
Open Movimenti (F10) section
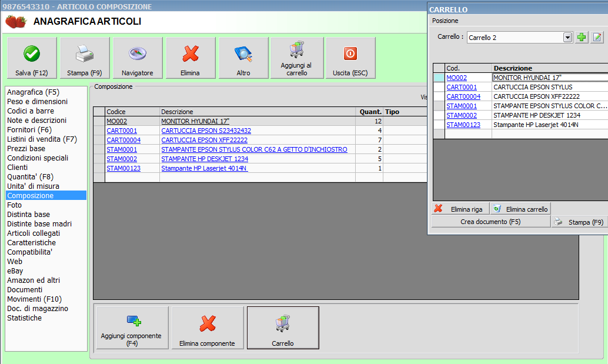(34, 299)
